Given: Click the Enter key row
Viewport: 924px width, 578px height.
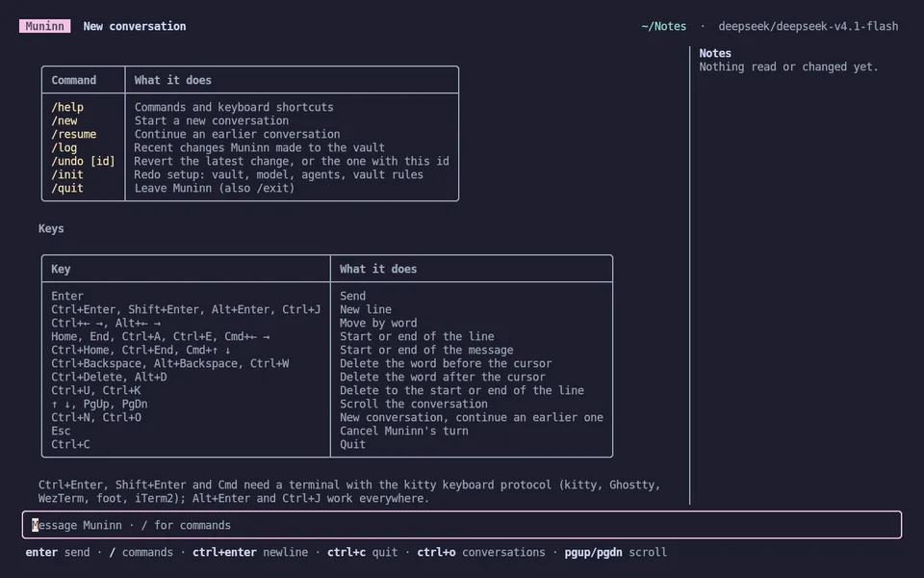Looking at the screenshot, I should click(67, 296).
